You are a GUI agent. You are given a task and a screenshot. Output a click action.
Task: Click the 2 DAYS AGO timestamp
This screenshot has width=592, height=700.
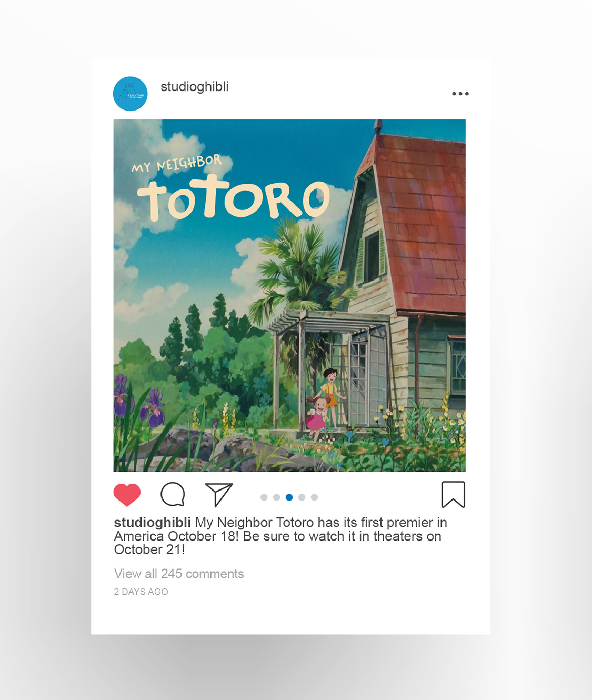(x=141, y=592)
